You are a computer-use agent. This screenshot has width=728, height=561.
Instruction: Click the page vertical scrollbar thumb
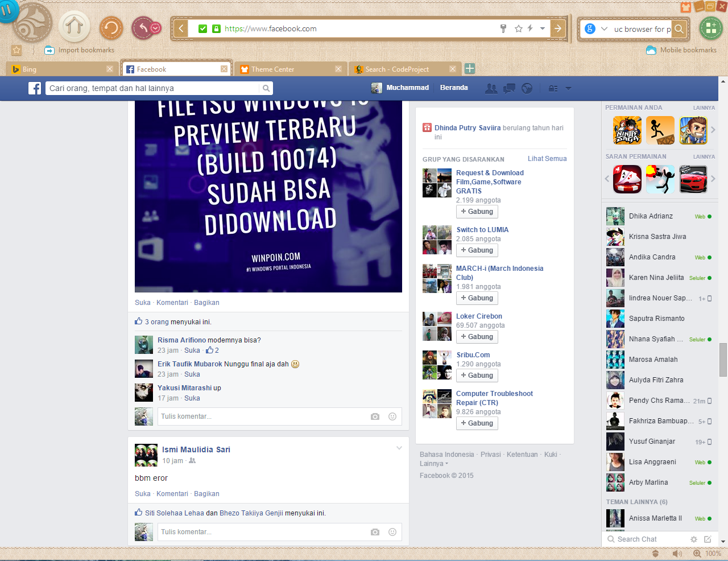coord(723,360)
